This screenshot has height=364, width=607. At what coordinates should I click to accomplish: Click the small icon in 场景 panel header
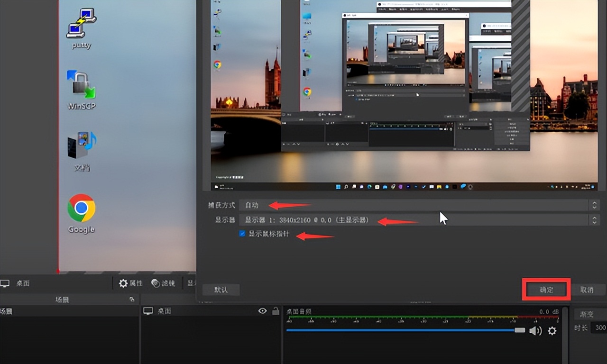pos(132,300)
